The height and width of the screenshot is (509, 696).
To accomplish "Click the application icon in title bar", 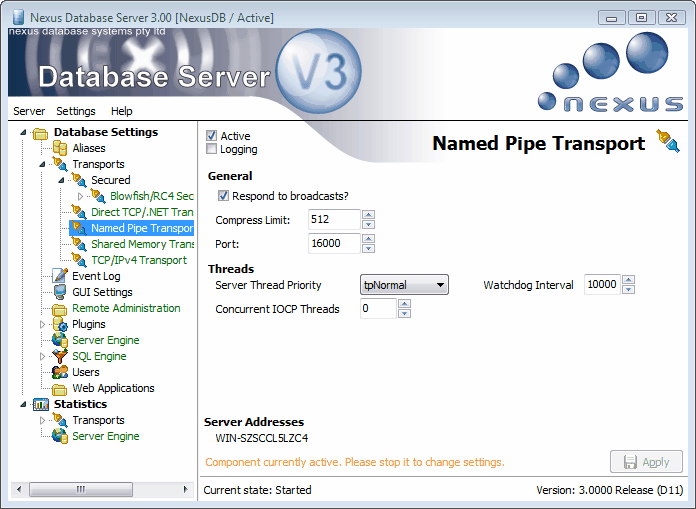I will (18, 17).
